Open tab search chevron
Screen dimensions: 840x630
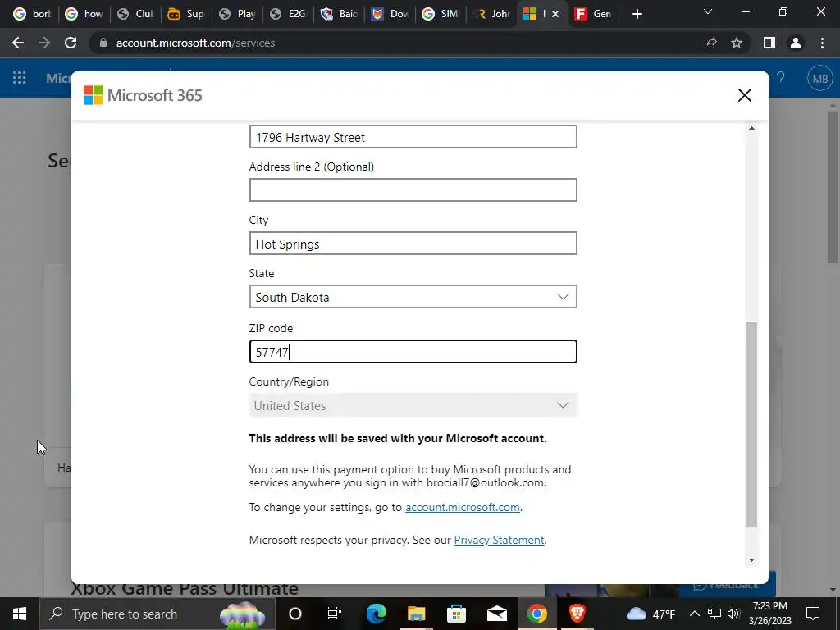pyautogui.click(x=708, y=11)
